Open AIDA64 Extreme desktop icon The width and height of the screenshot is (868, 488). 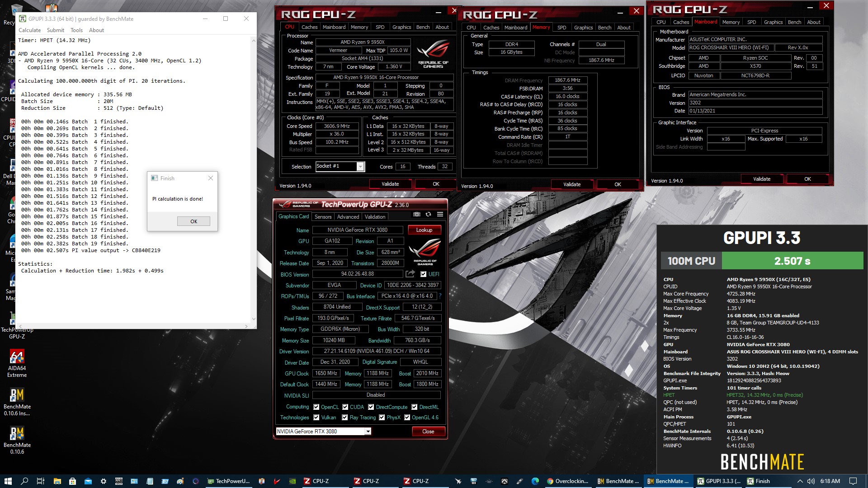17,363
